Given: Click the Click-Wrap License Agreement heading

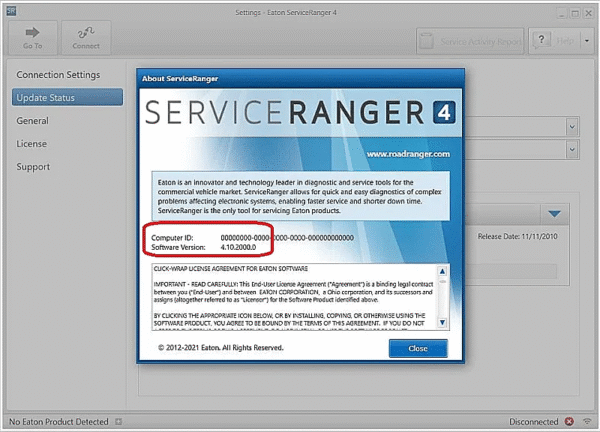Looking at the screenshot, I should [x=231, y=269].
